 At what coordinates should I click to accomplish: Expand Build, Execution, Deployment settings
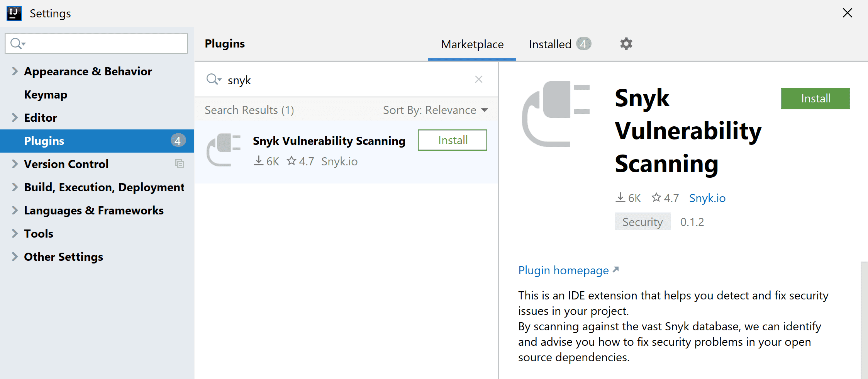click(15, 187)
